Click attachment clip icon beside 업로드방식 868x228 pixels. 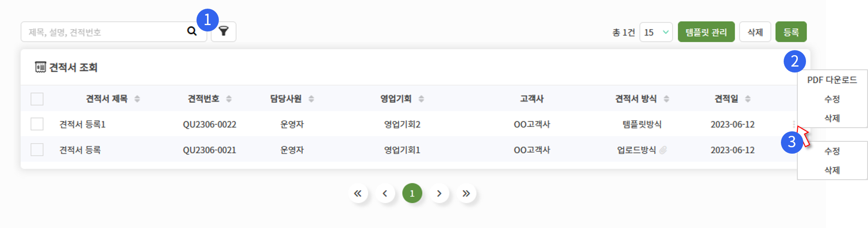[x=663, y=150]
